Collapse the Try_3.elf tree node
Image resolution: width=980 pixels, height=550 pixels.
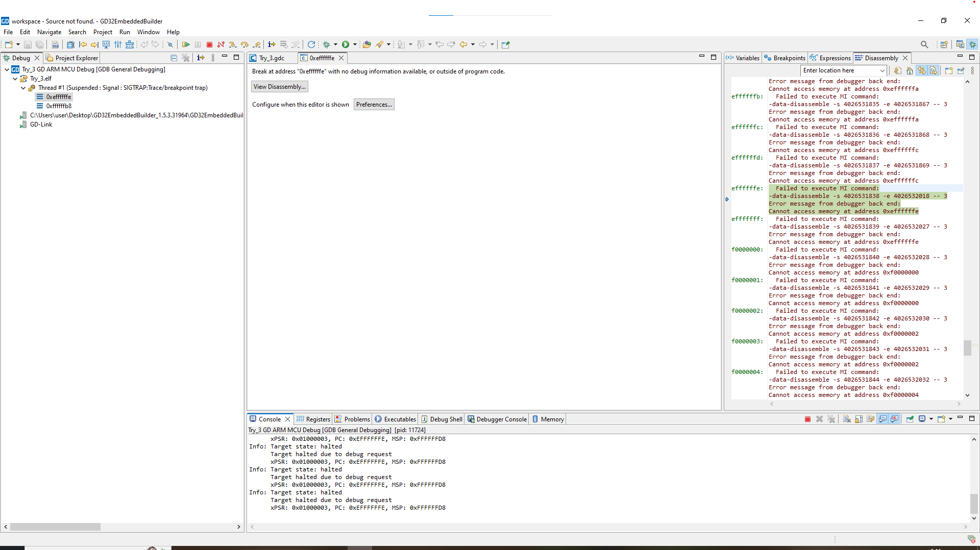[15, 79]
